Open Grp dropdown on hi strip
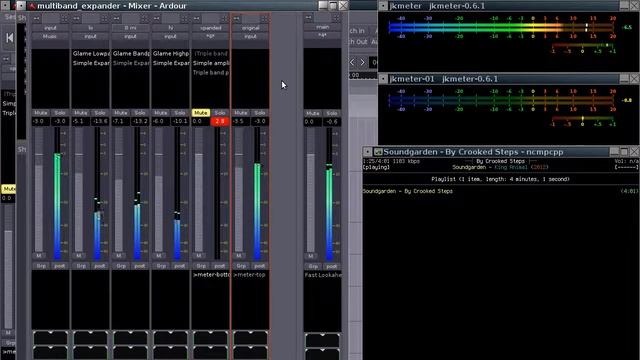The width and height of the screenshot is (640, 360). pyautogui.click(x=161, y=266)
